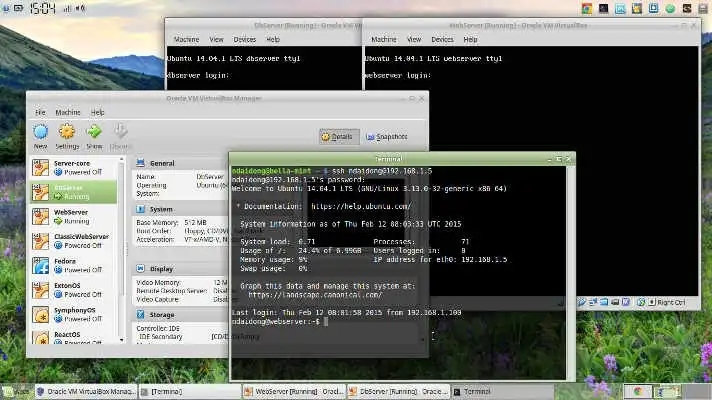Viewport: 712px width, 400px height.
Task: Switch to the Snapshots view
Action: coord(385,136)
